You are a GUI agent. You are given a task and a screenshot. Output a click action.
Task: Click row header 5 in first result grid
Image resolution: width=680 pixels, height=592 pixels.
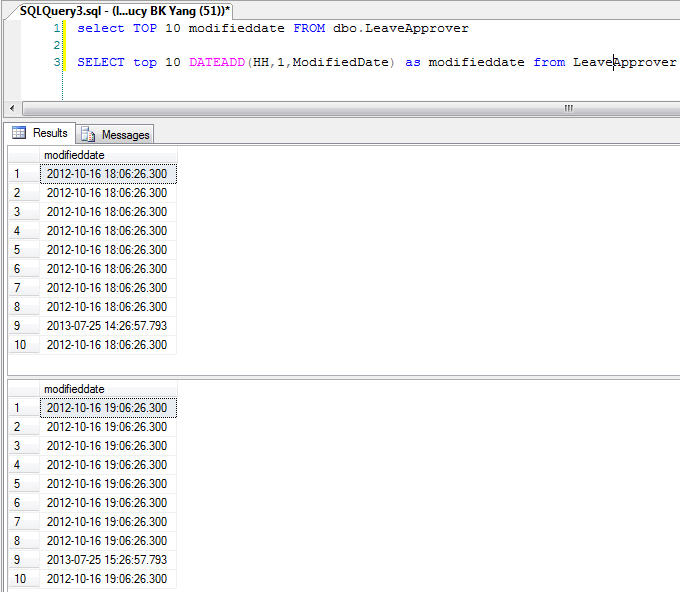pos(24,250)
